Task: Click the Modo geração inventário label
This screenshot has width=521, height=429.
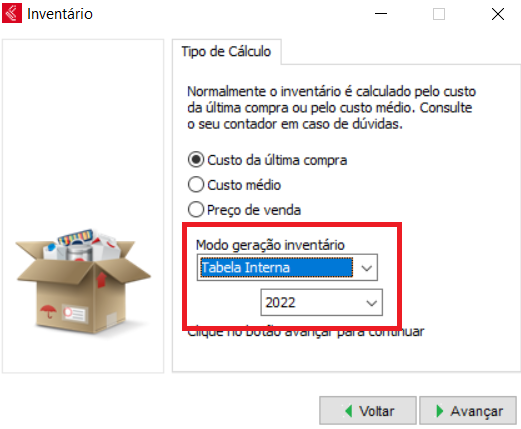Action: [270, 245]
